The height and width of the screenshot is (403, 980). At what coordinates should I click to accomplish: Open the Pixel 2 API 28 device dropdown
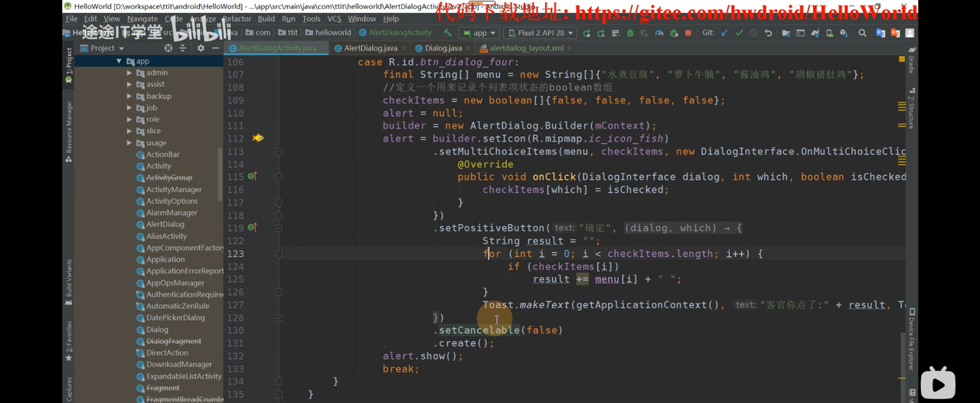point(541,33)
